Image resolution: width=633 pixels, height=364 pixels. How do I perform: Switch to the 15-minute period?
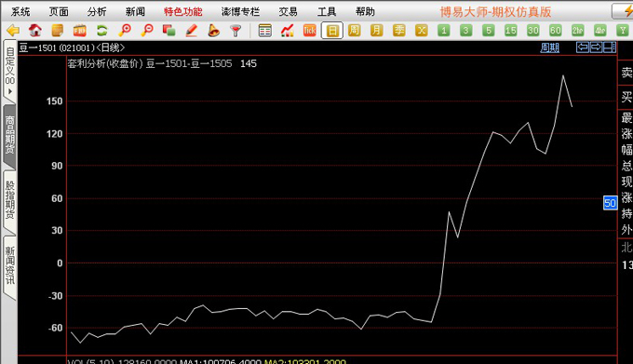(x=511, y=31)
